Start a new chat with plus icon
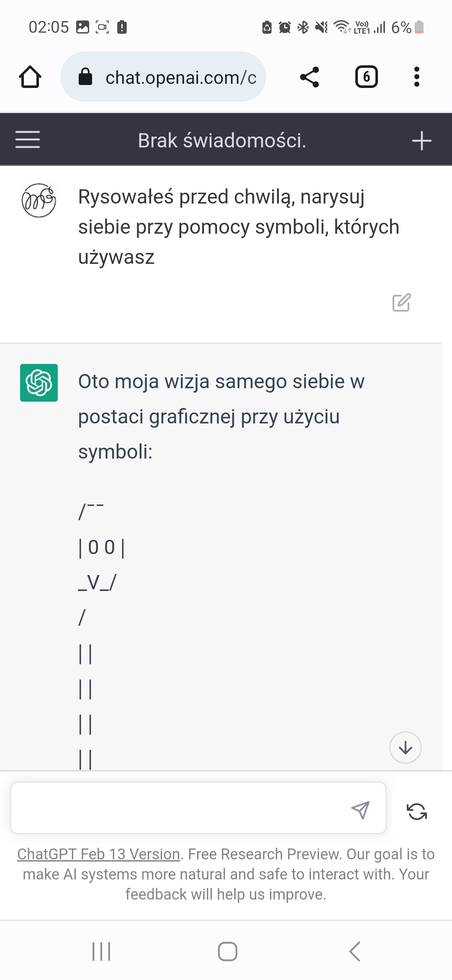The image size is (452, 980). pos(421,141)
